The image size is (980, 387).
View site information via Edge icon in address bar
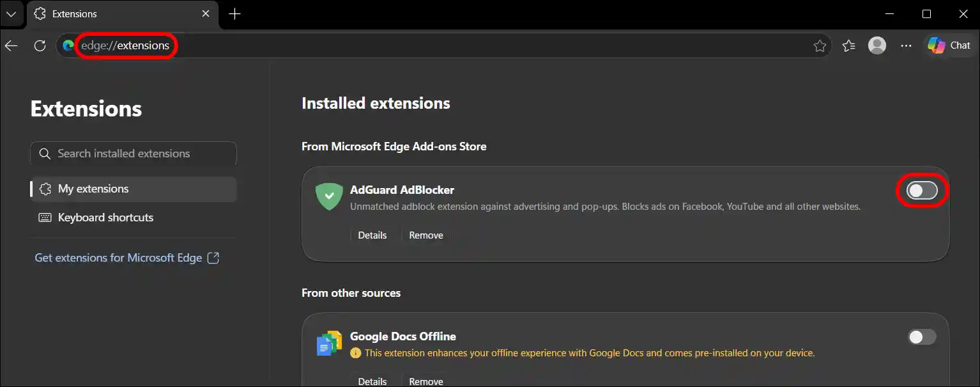pos(68,45)
